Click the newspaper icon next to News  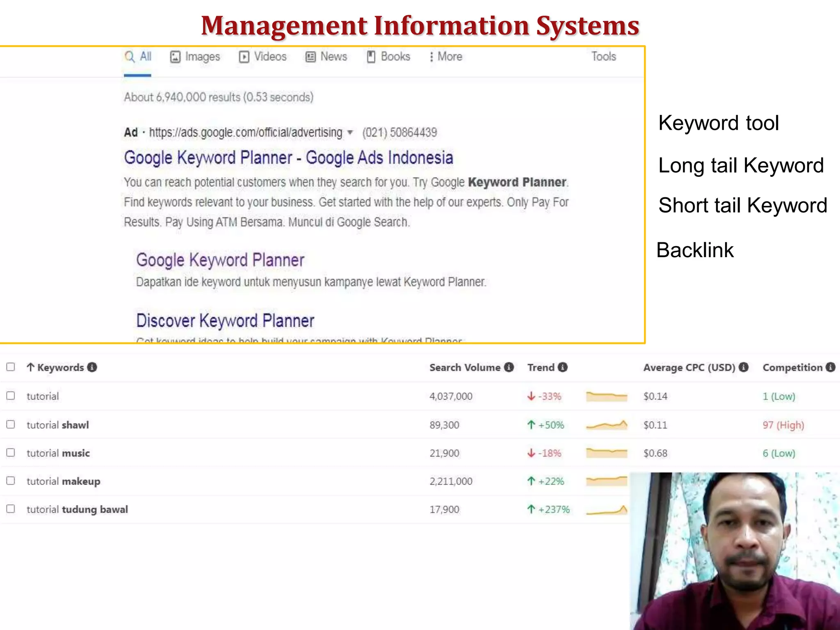[310, 57]
